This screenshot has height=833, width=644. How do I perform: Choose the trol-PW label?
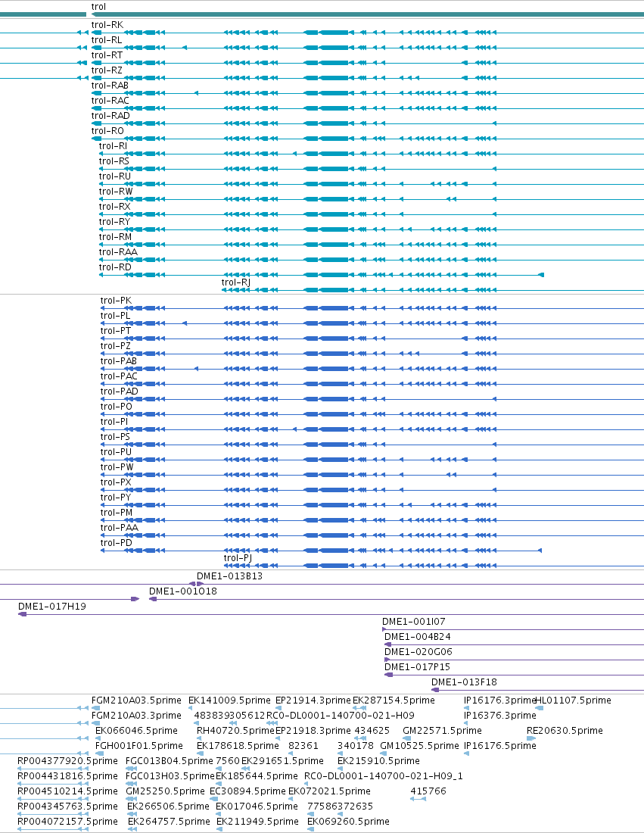[x=117, y=467]
